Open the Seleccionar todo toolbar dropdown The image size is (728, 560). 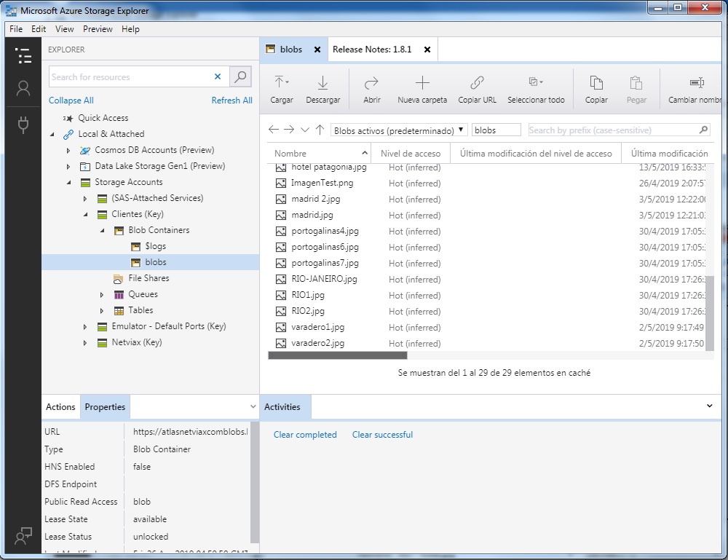tap(536, 89)
